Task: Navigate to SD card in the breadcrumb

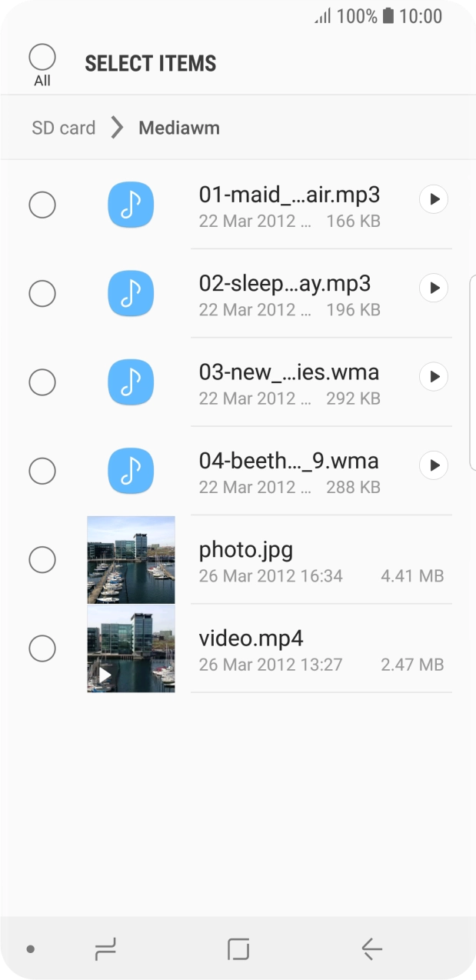Action: click(63, 127)
